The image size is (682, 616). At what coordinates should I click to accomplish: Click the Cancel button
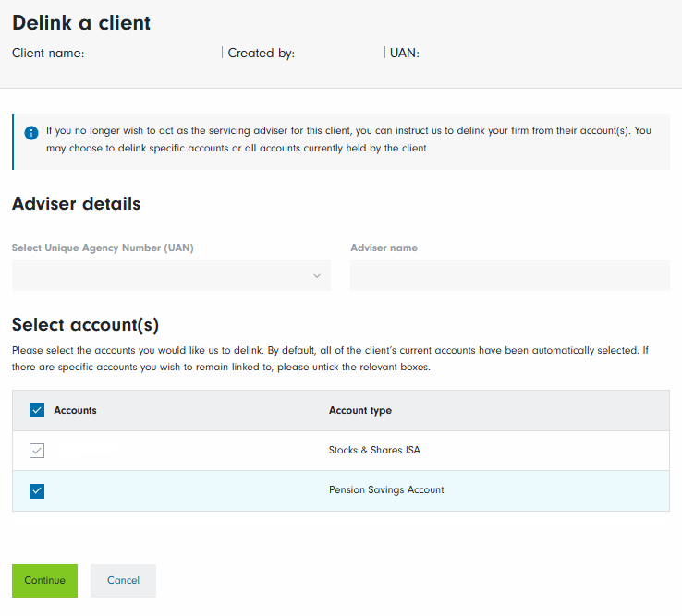coord(123,580)
